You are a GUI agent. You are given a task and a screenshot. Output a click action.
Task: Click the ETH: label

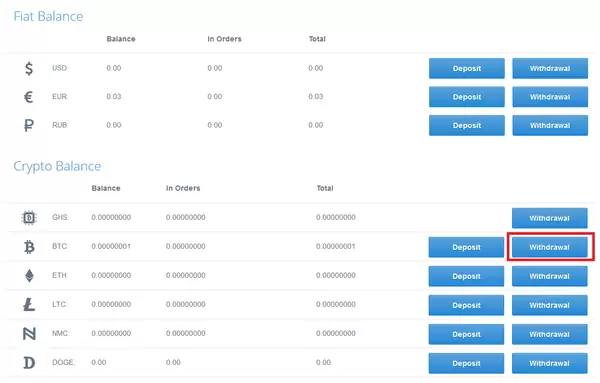(x=60, y=275)
